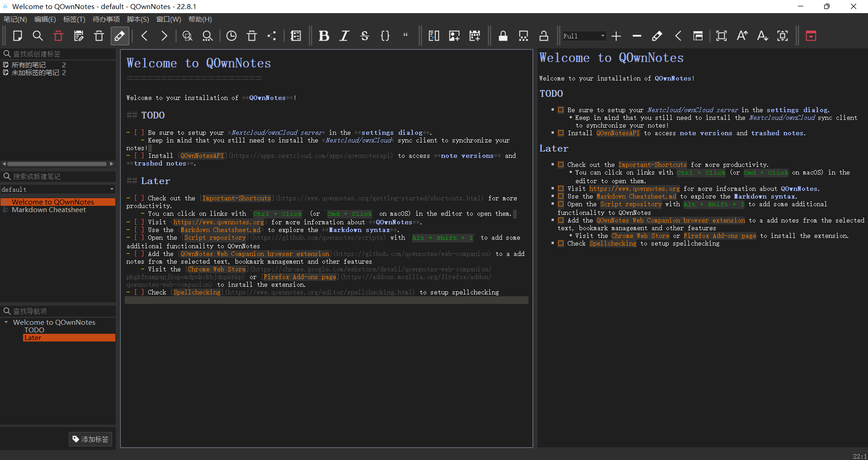Click the 添加标签 button
The width and height of the screenshot is (868, 460).
90,439
